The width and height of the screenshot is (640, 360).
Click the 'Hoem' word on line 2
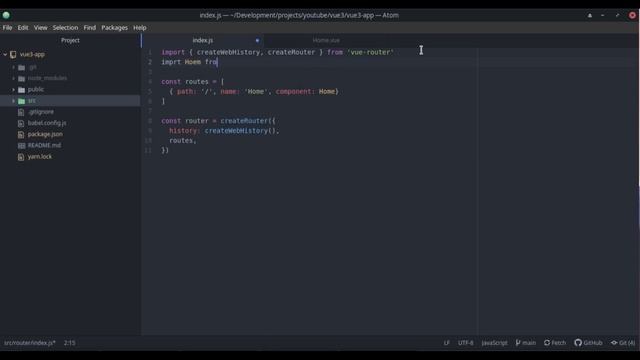coord(193,62)
